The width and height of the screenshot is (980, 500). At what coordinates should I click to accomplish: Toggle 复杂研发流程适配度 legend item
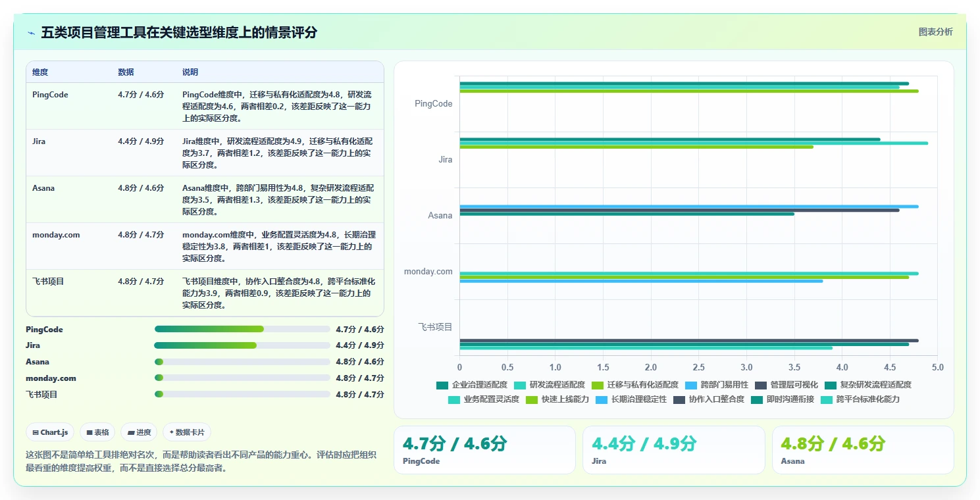868,385
